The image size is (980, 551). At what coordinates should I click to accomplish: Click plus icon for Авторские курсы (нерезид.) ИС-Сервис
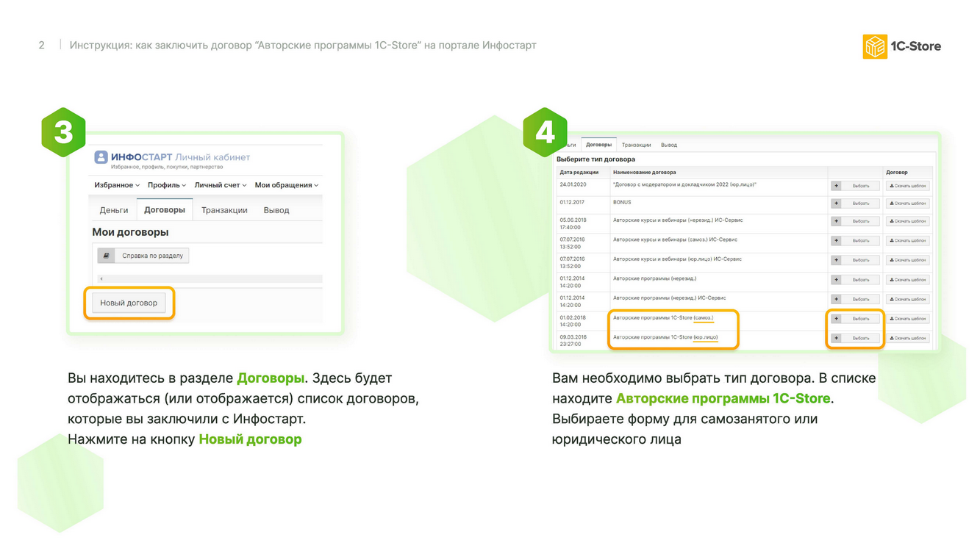(x=836, y=221)
